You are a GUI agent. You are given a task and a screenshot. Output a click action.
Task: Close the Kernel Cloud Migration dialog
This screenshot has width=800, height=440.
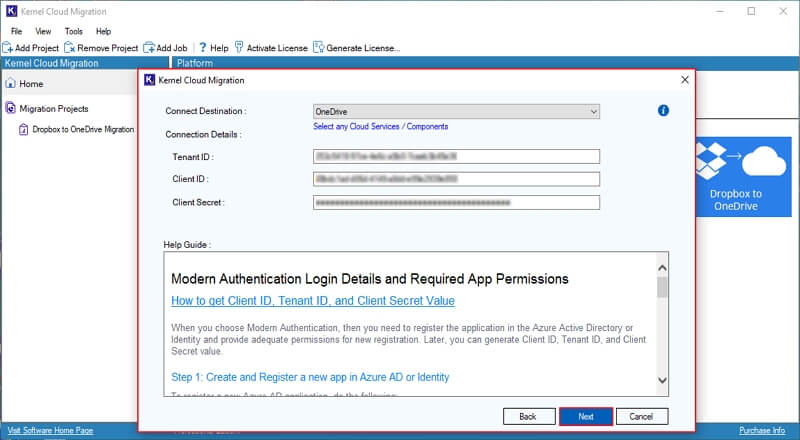coord(685,80)
